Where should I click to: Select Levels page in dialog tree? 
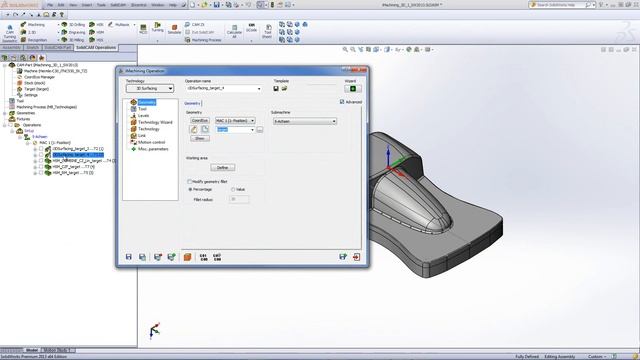143,116
